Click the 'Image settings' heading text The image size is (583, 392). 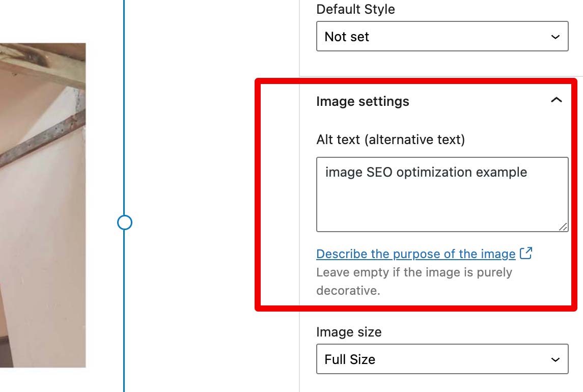click(x=363, y=101)
